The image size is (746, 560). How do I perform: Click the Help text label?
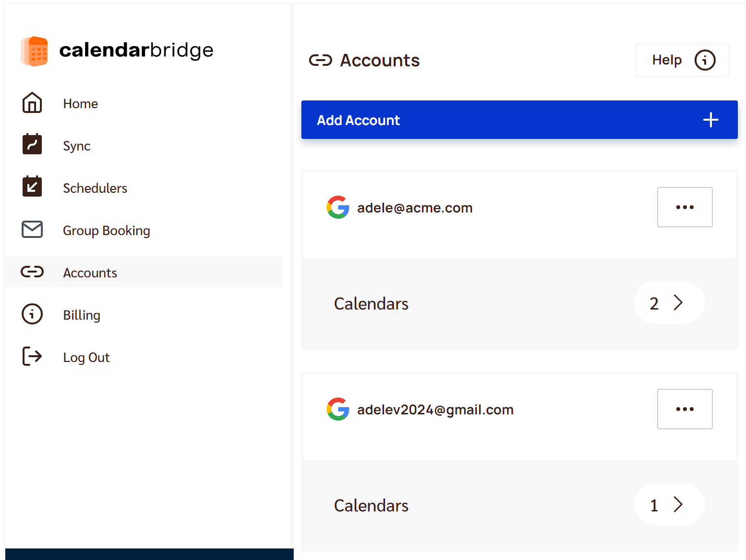pos(667,60)
